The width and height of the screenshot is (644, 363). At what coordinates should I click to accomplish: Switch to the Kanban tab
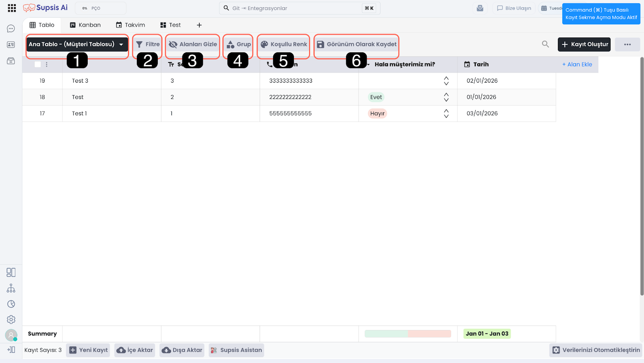click(85, 25)
